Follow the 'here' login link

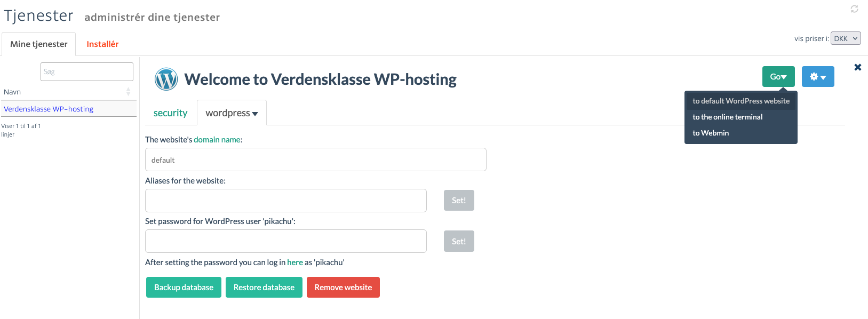pyautogui.click(x=295, y=262)
